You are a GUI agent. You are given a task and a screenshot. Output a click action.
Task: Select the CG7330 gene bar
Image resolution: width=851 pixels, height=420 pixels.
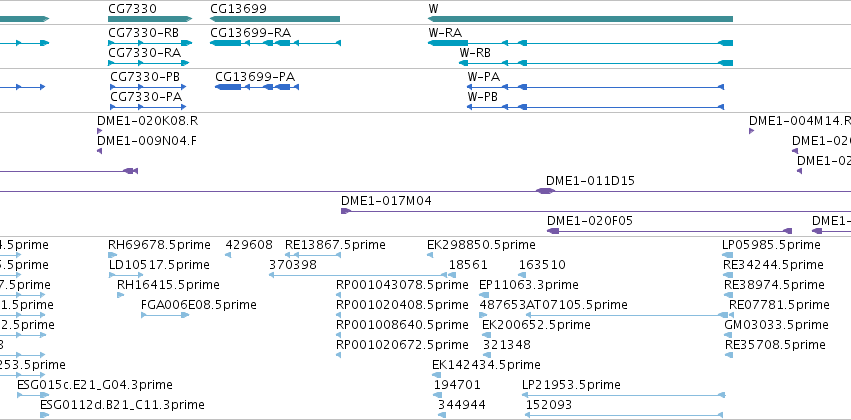tap(150, 19)
